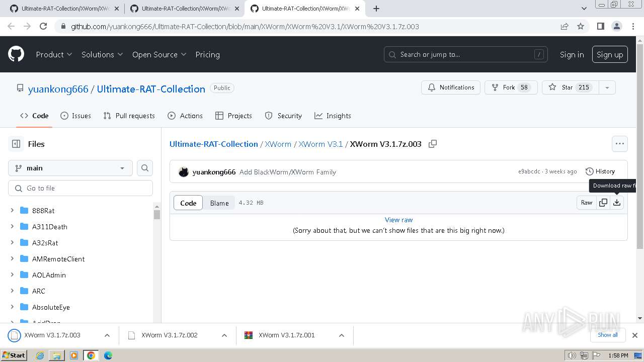Bookmark this page with the star icon
Image resolution: width=644 pixels, height=362 pixels.
(581, 27)
